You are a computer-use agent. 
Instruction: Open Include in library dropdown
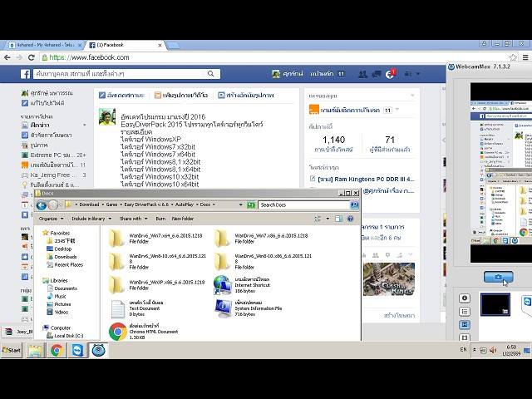click(91, 219)
